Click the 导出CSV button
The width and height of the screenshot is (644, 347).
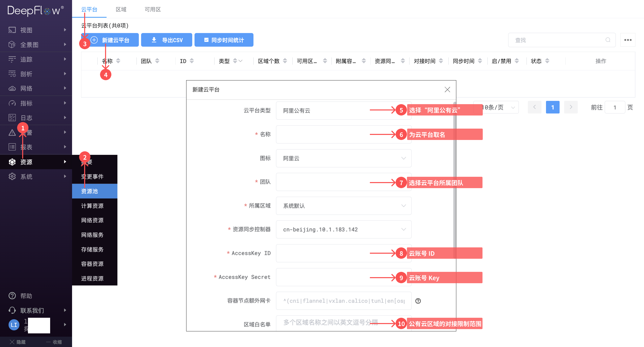coord(167,40)
